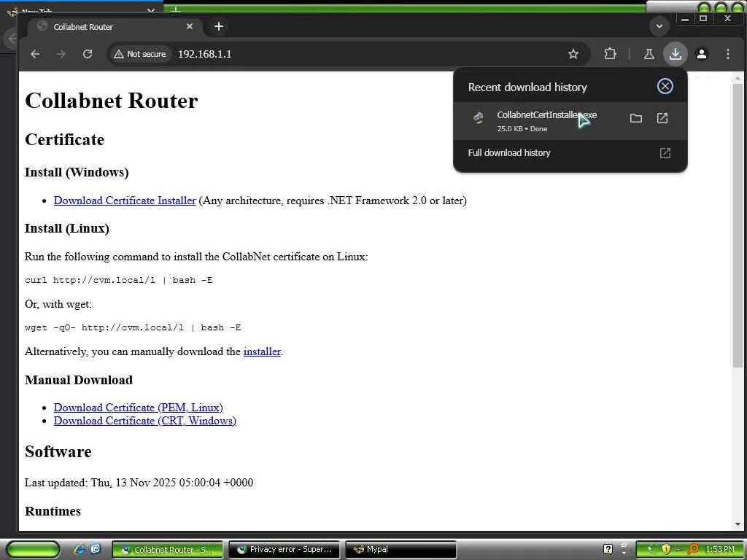Screen dimensions: 747x560
Task: Click the vertical scrollbar thumb
Action: 738,226
